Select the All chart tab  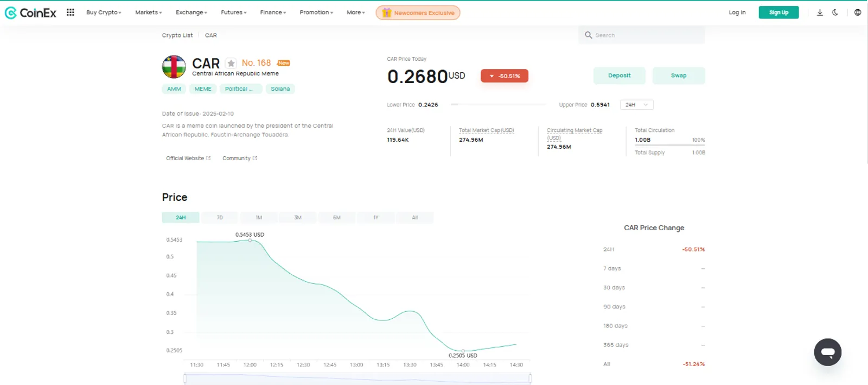click(415, 218)
